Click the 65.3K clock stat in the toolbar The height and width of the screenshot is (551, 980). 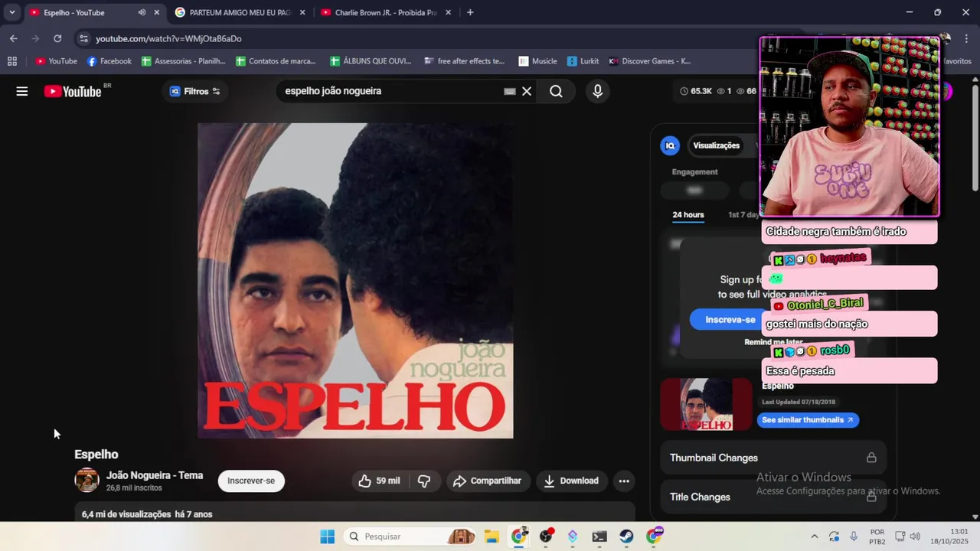pos(695,91)
